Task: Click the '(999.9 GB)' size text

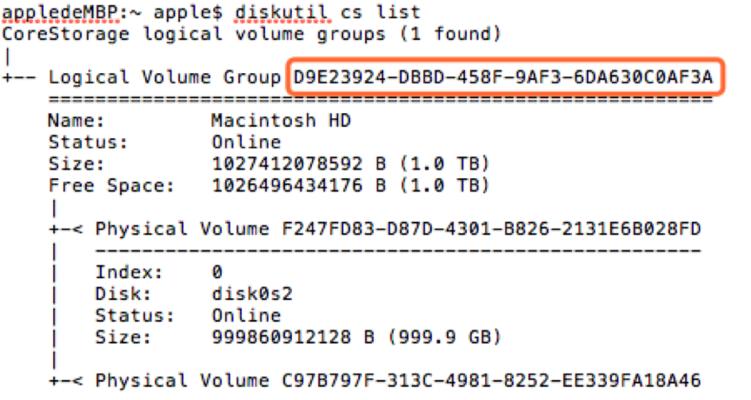Action: 444,337
